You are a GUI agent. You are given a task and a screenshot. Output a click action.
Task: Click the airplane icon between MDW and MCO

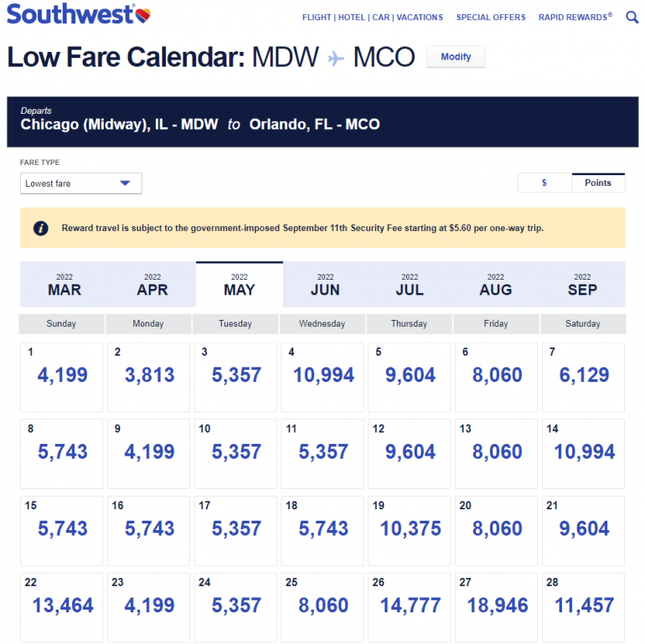pyautogui.click(x=336, y=59)
